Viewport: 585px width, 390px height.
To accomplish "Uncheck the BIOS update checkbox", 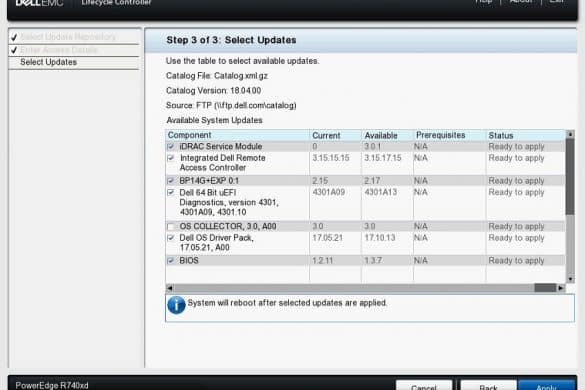I will pyautogui.click(x=171, y=260).
